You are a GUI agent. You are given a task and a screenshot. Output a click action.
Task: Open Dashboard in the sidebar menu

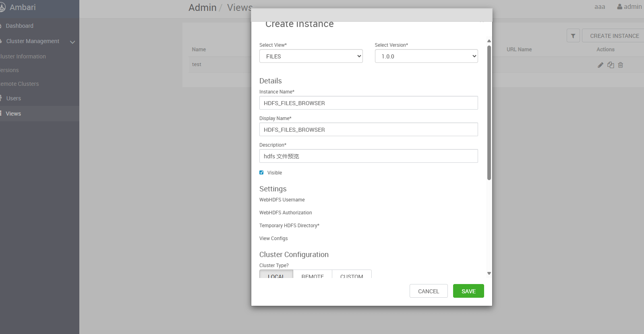click(x=19, y=26)
